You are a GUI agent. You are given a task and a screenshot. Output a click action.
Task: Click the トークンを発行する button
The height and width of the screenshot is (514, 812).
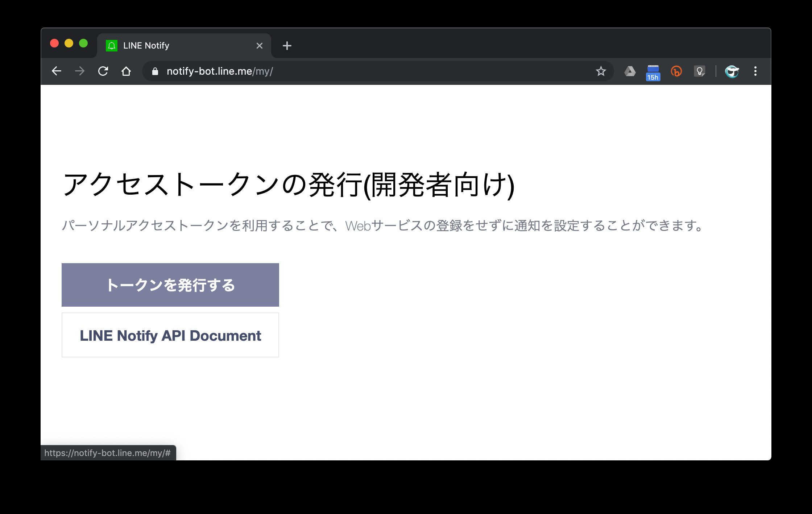pos(170,285)
